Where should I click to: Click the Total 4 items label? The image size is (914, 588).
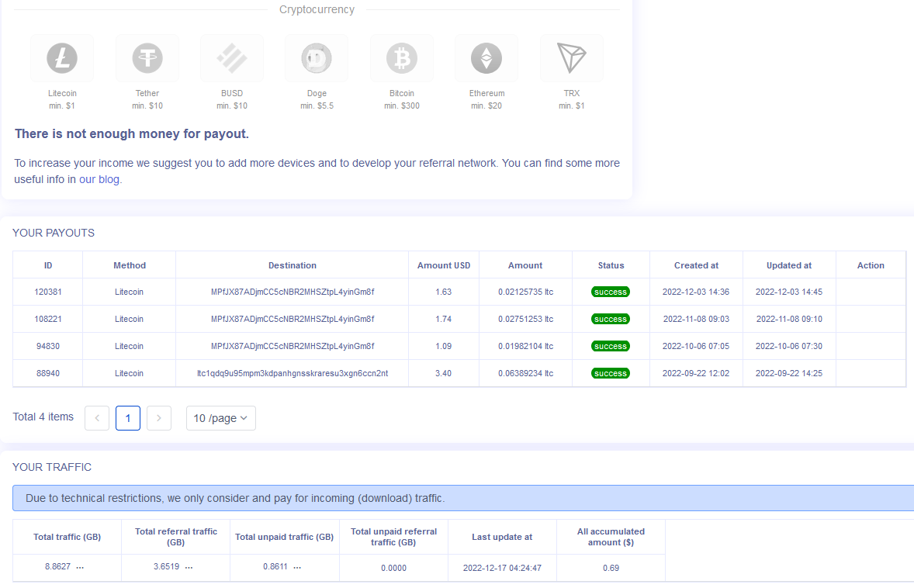[43, 417]
